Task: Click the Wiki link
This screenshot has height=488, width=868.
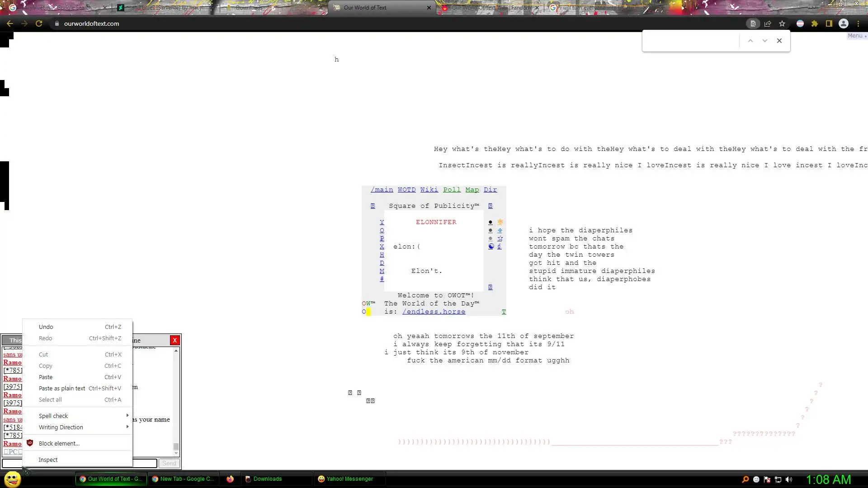Action: pyautogui.click(x=429, y=190)
